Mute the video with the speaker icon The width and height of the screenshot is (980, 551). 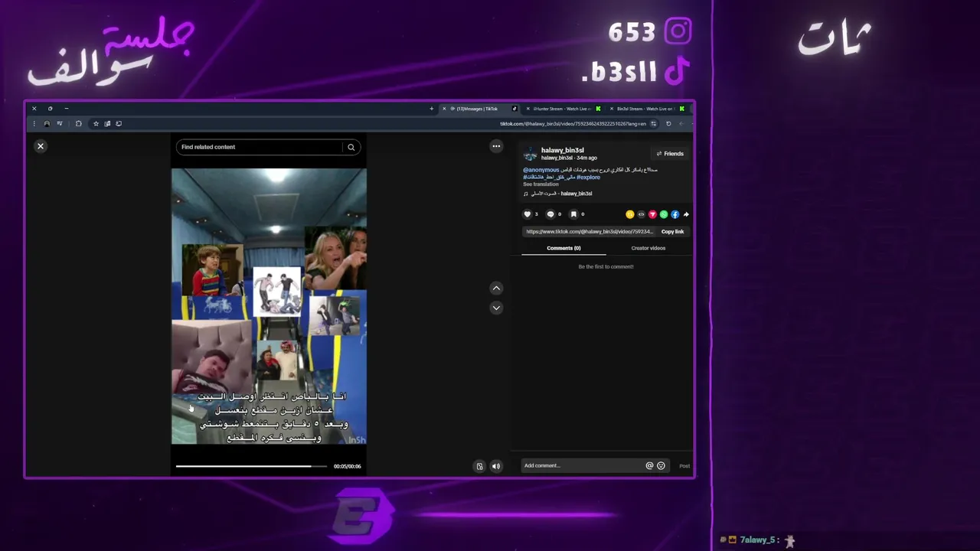(496, 466)
